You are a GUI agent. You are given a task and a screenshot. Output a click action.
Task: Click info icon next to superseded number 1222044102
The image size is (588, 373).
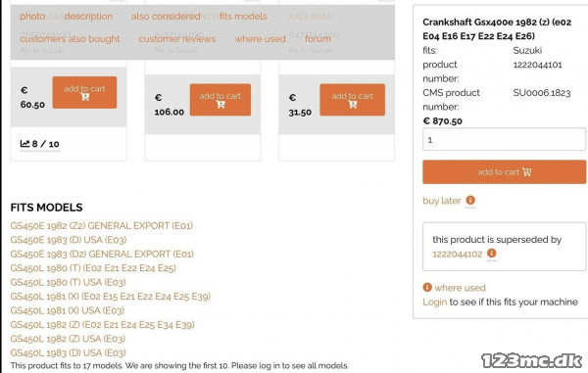click(491, 254)
